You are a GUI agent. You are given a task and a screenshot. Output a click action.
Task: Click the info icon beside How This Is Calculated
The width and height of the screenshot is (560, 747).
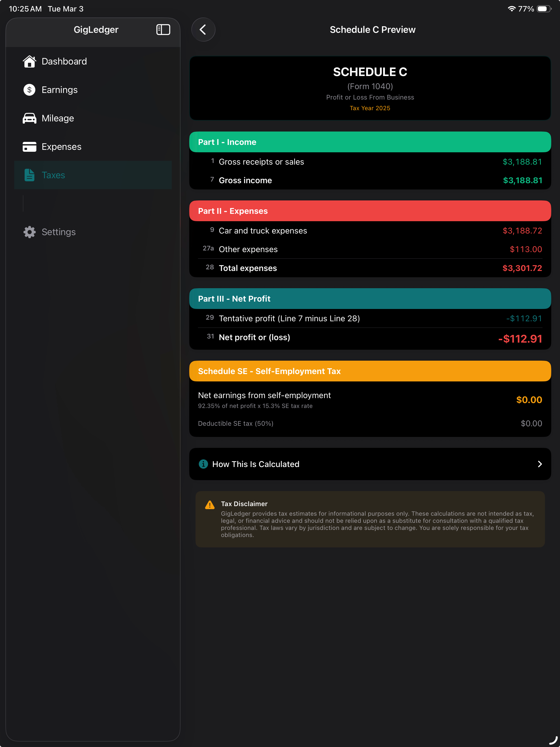pyautogui.click(x=203, y=464)
